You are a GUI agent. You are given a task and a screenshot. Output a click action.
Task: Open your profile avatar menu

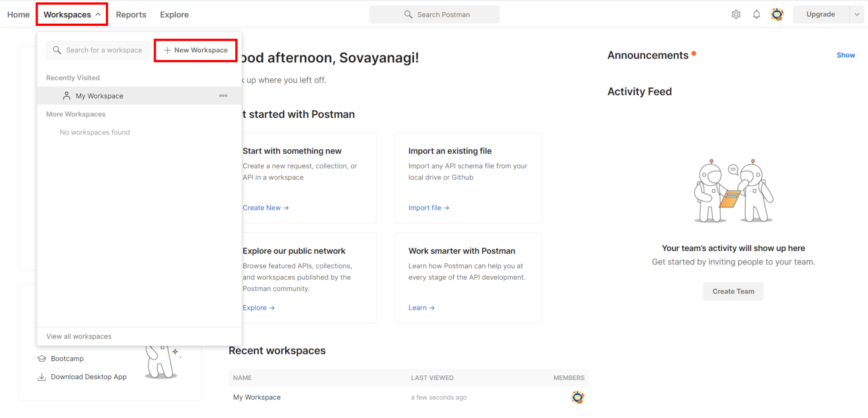pyautogui.click(x=777, y=14)
